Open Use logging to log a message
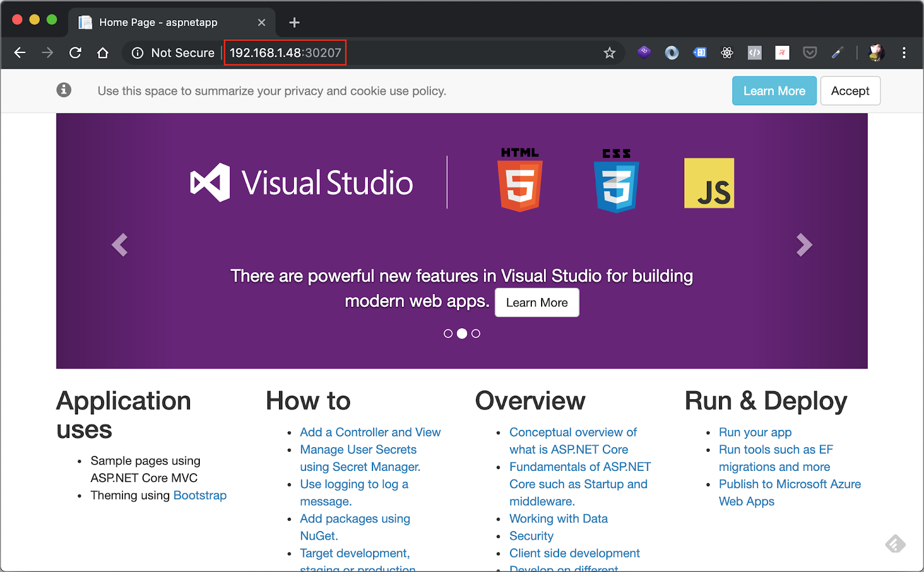 (x=354, y=493)
